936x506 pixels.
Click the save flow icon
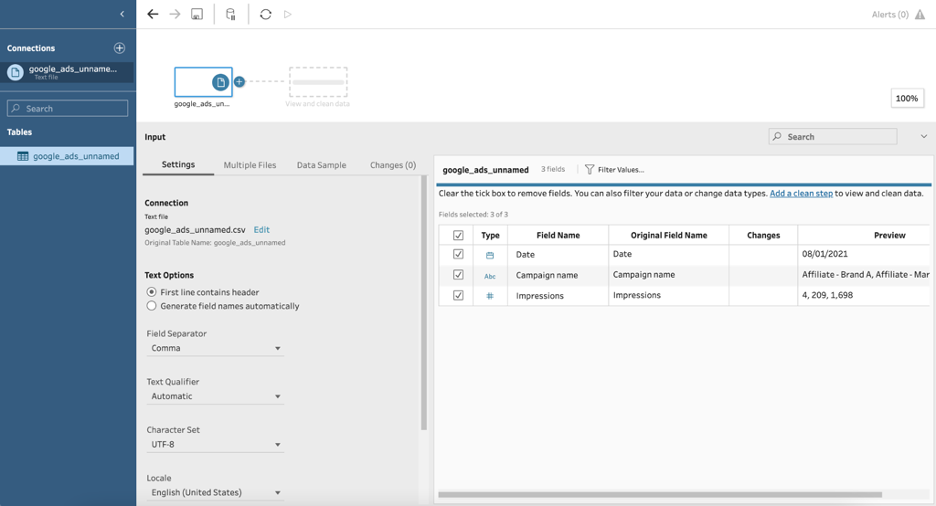click(x=197, y=14)
